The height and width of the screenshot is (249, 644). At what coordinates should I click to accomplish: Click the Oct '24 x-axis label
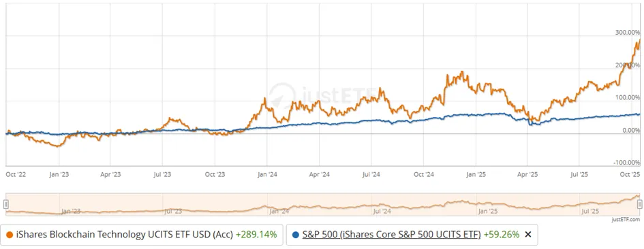pyautogui.click(x=425, y=174)
